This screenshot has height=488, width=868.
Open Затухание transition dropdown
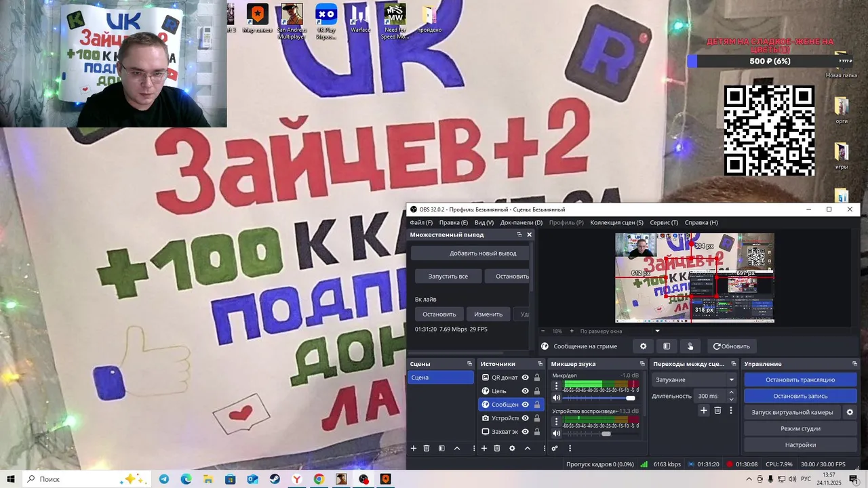694,380
